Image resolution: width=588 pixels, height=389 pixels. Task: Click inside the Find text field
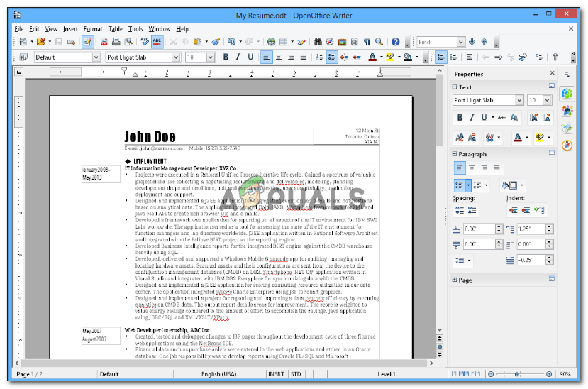click(436, 42)
